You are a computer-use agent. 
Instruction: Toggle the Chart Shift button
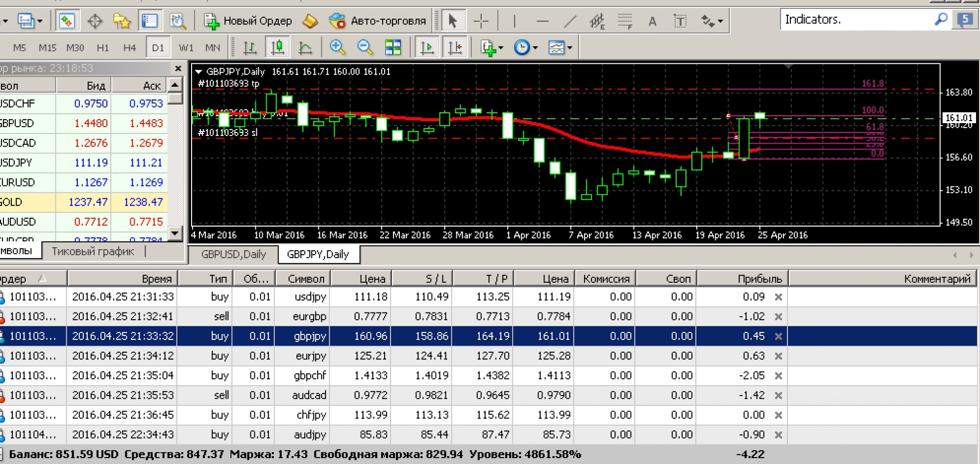pyautogui.click(x=455, y=48)
